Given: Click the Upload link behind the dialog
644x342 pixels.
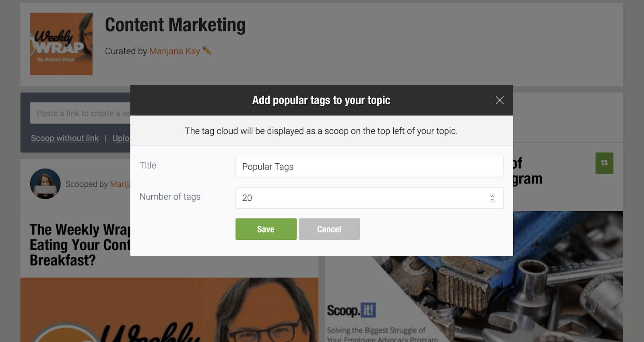Looking at the screenshot, I should pyautogui.click(x=121, y=138).
